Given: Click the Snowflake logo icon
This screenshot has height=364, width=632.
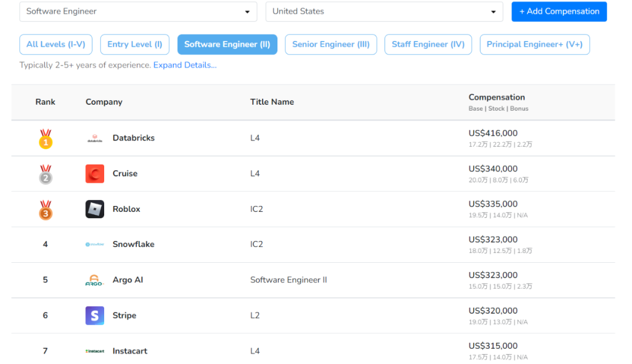Looking at the screenshot, I should point(94,245).
